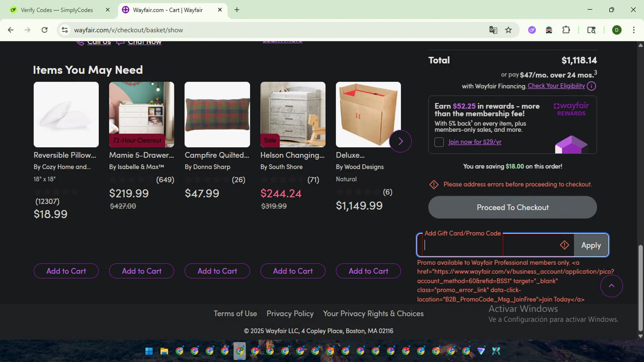The image size is (644, 362).
Task: Open the Helson Changing table image
Action: [293, 115]
